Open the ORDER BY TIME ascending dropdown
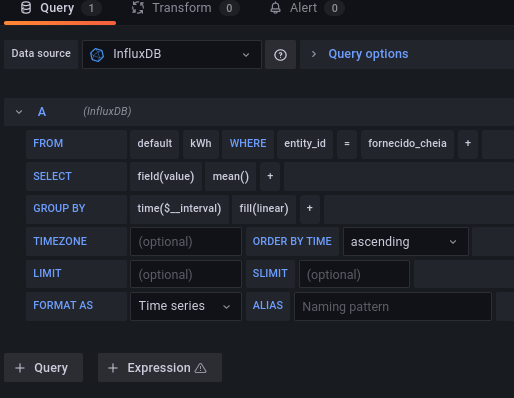Image resolution: width=514 pixels, height=398 pixels. tap(406, 242)
